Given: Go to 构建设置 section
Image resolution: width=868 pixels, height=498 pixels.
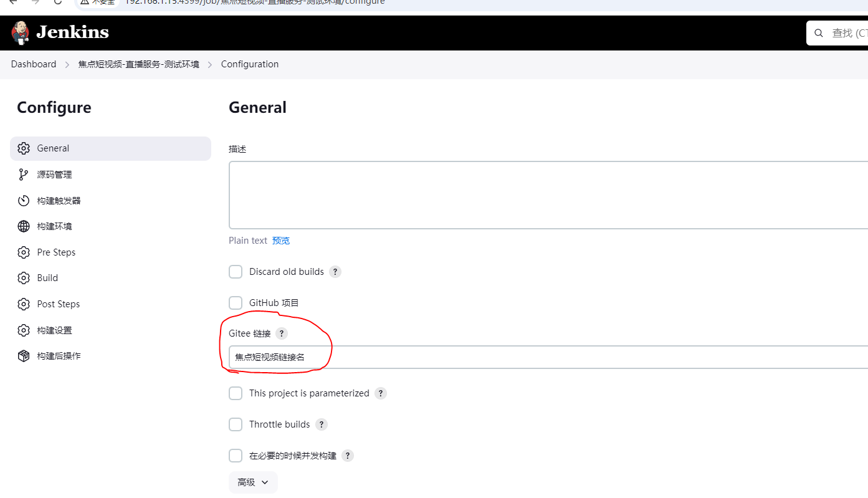Looking at the screenshot, I should [110, 330].
